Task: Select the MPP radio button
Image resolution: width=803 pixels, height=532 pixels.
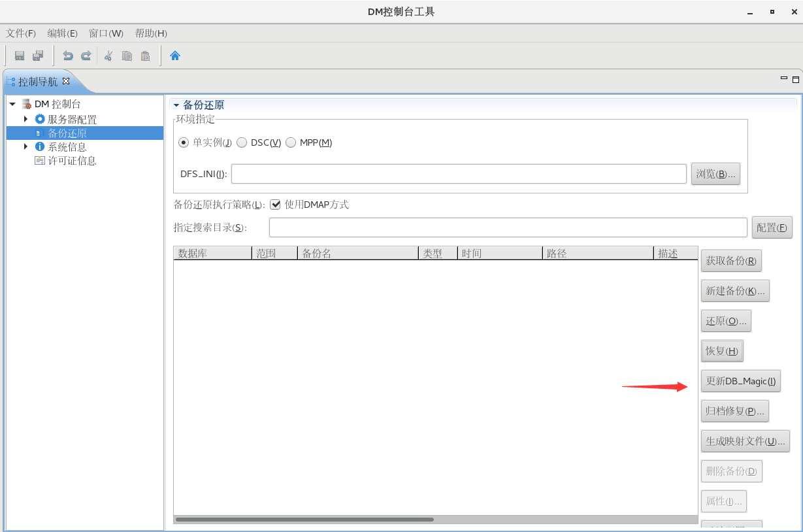Action: (291, 142)
